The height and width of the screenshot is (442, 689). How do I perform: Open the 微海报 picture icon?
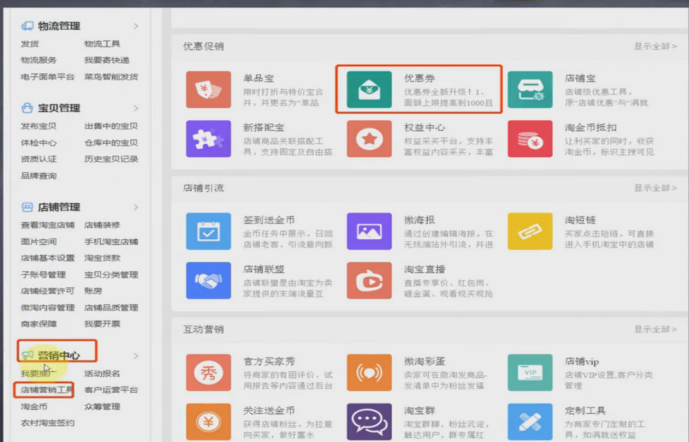369,231
